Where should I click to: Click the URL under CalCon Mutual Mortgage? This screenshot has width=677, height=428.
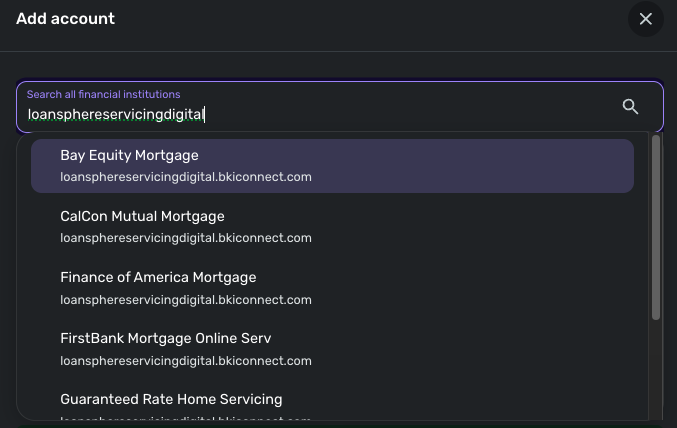pos(186,238)
